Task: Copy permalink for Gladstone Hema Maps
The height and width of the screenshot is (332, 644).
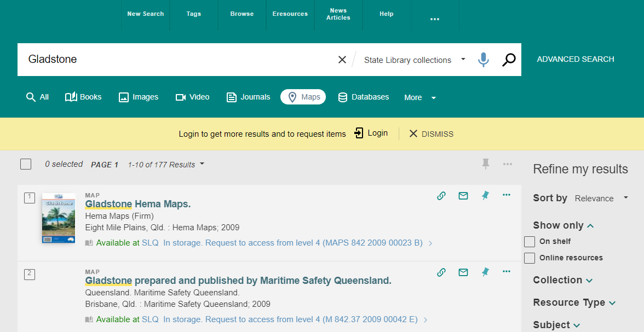Action: pos(441,195)
